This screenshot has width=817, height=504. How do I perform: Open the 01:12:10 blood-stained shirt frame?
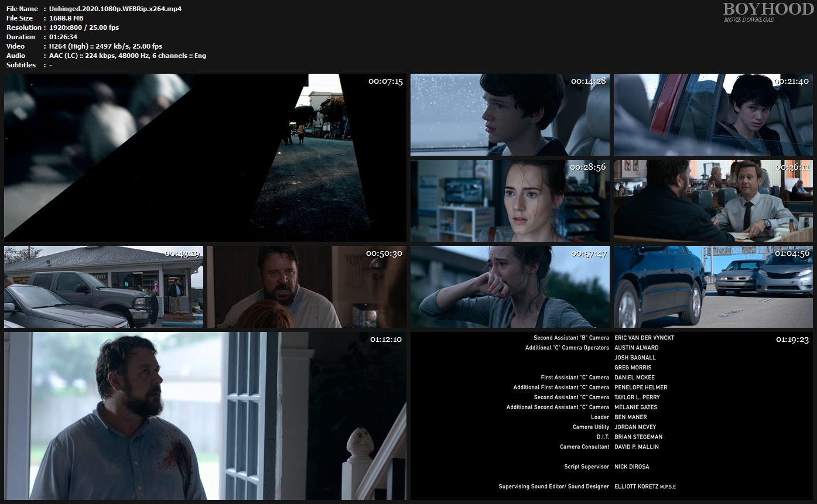pos(205,416)
